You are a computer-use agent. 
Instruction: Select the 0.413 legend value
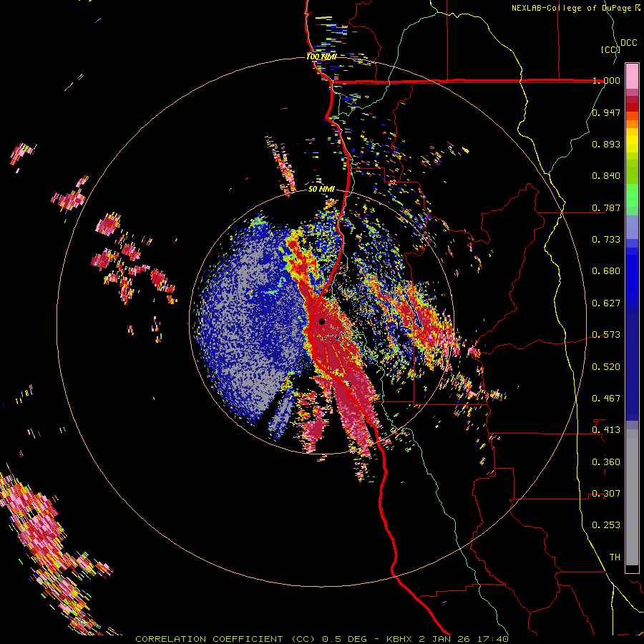coord(606,430)
